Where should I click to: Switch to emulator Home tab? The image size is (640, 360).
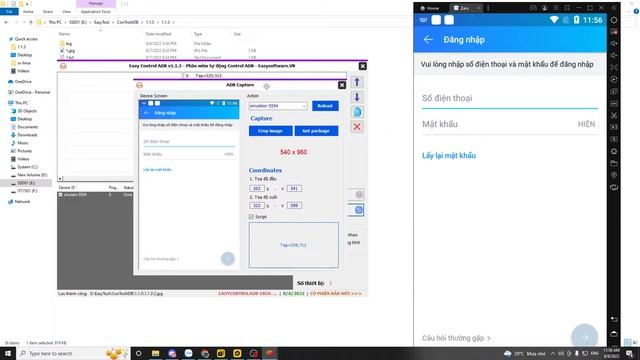pyautogui.click(x=430, y=8)
